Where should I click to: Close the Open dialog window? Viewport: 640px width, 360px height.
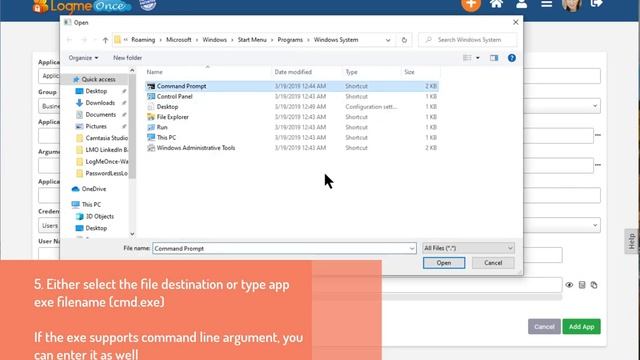click(x=516, y=22)
